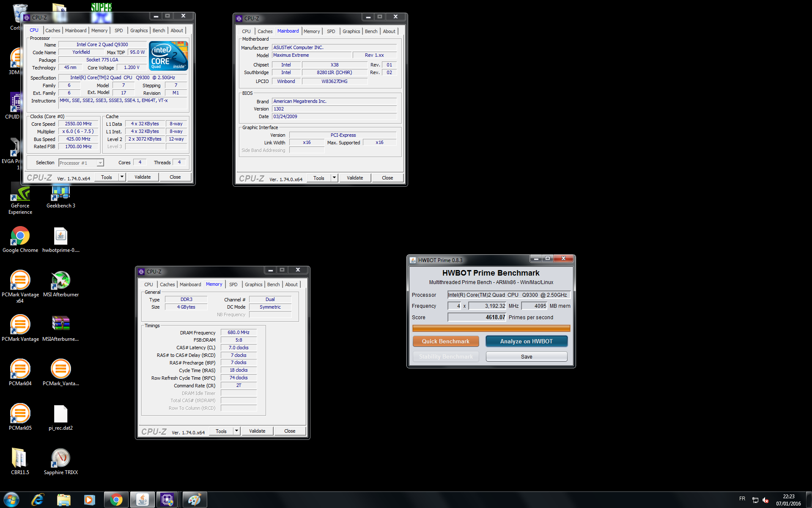Click the FR language indicator
This screenshot has height=508, width=812.
click(742, 499)
